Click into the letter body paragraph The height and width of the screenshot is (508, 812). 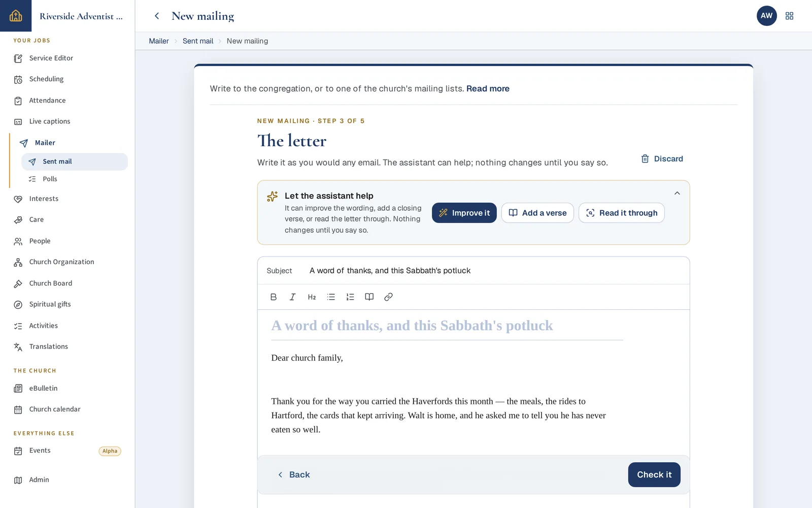438,416
